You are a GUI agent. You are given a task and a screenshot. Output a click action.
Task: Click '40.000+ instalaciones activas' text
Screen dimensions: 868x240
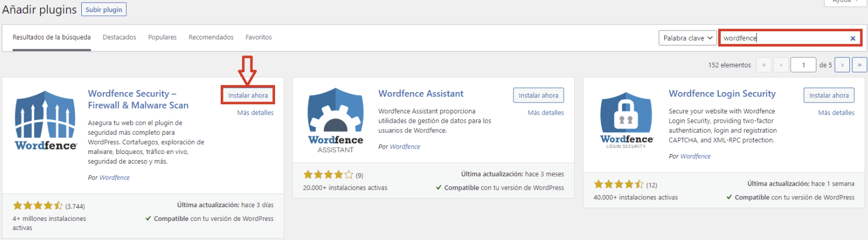pos(636,197)
